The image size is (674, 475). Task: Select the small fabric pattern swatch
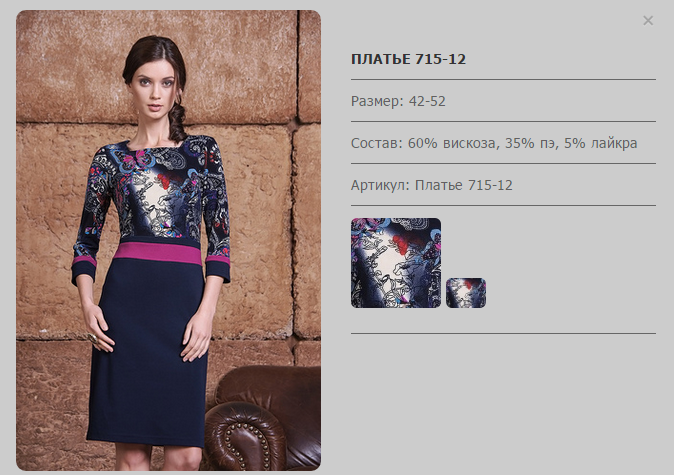(466, 293)
